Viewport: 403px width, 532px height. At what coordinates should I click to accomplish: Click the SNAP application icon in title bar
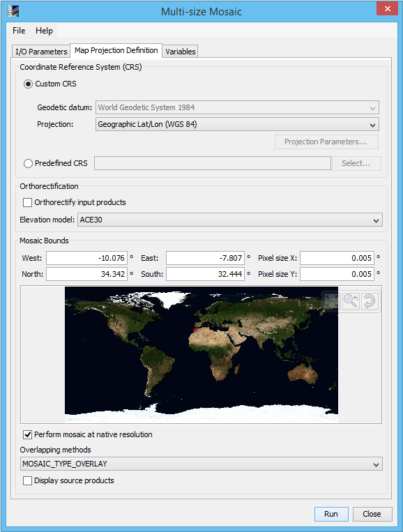(13, 11)
